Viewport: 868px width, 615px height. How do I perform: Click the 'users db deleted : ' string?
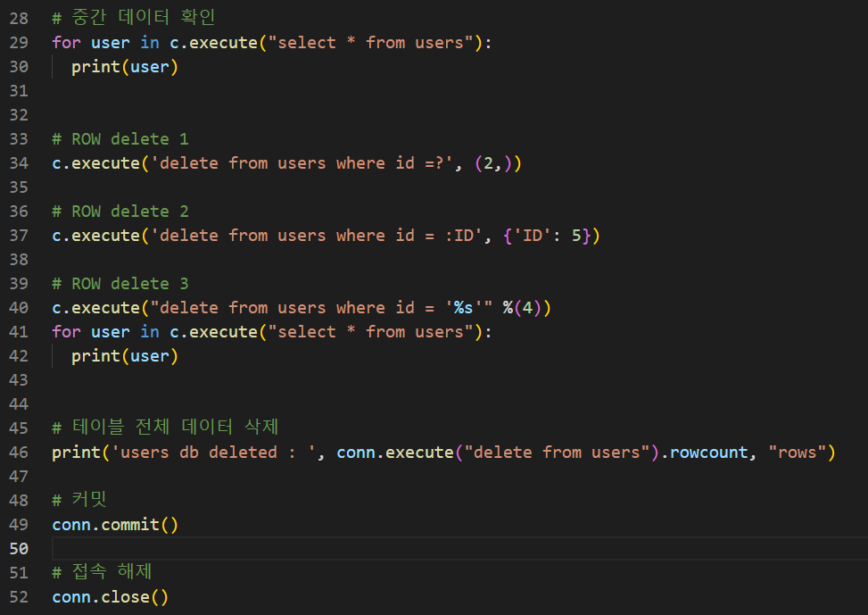coord(214,453)
